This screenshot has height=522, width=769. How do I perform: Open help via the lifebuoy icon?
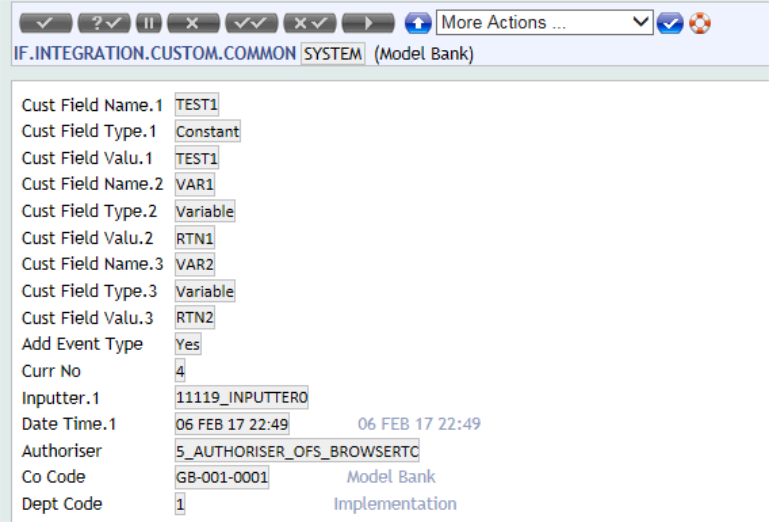[699, 23]
